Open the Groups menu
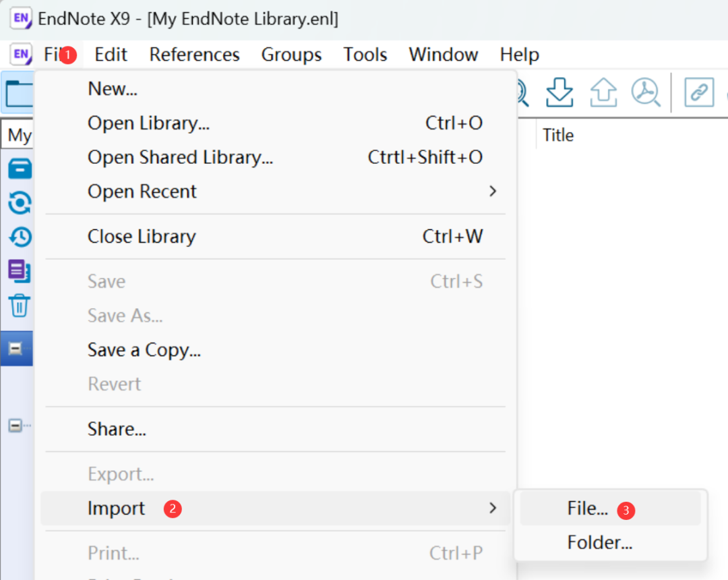 pyautogui.click(x=292, y=55)
